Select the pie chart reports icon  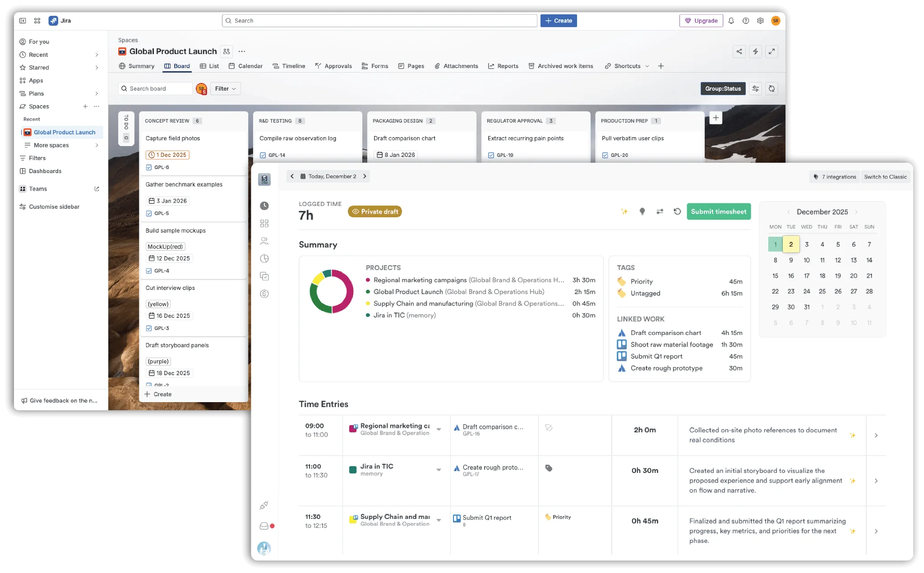pos(264,258)
